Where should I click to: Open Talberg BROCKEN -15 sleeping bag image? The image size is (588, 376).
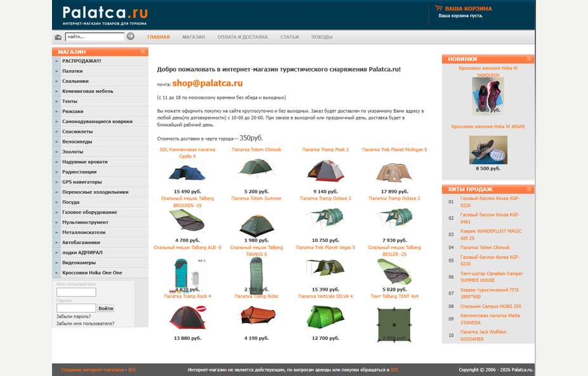187,221
